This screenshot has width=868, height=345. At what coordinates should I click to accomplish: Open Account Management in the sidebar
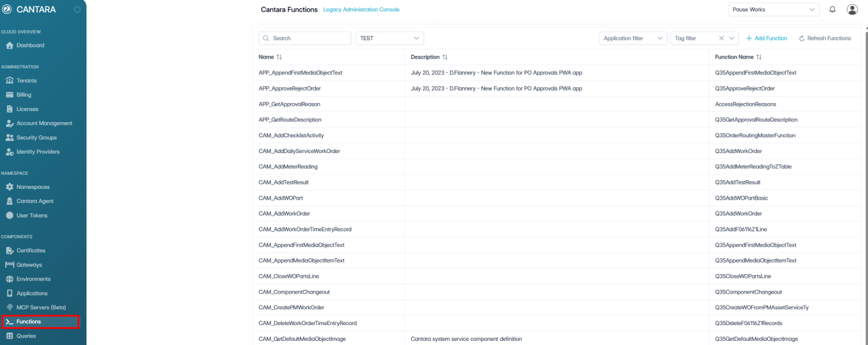(44, 124)
